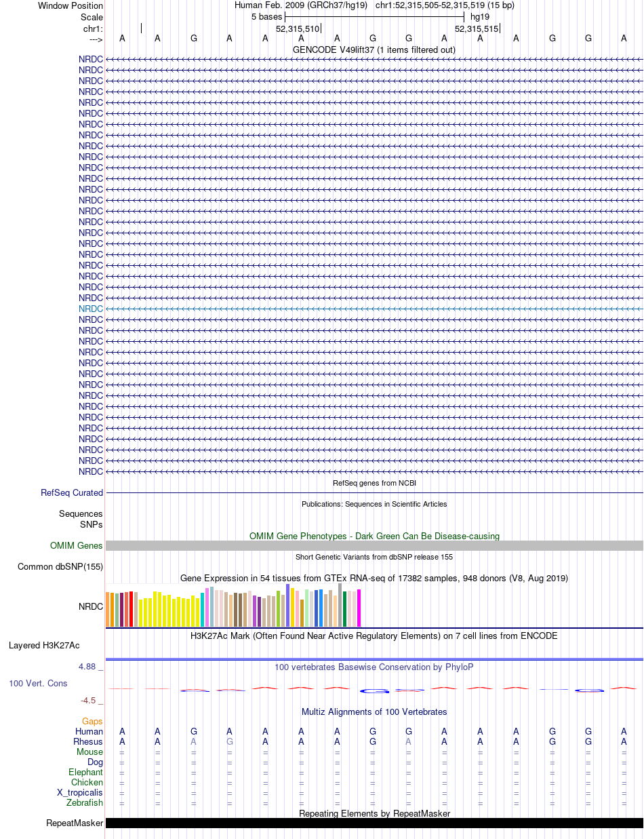Click the 'chr1:' ruler label
Image resolution: width=644 pixels, height=839 pixels.
(94, 28)
